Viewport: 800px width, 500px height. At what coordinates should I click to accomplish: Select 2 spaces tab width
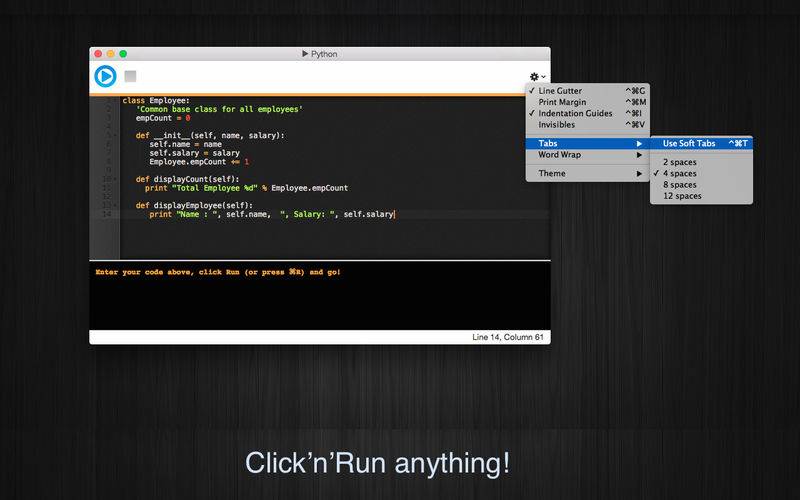pos(702,162)
